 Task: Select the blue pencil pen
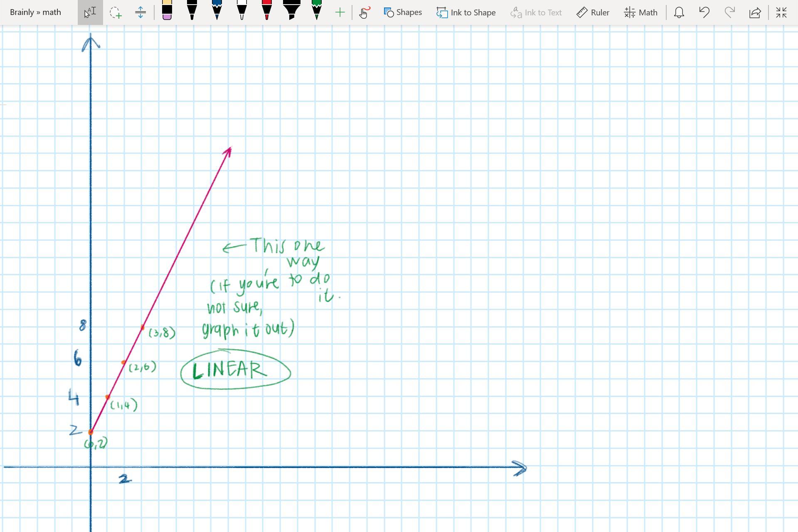tap(217, 11)
